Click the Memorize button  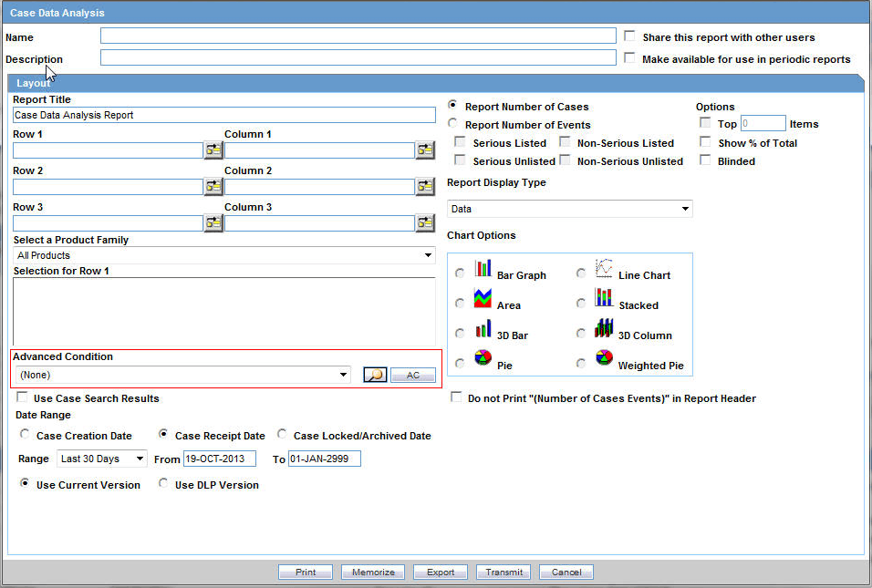click(373, 572)
